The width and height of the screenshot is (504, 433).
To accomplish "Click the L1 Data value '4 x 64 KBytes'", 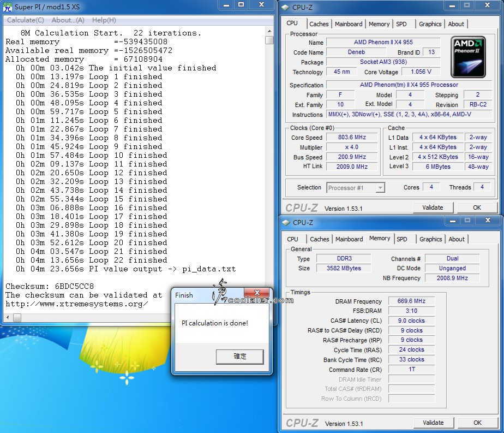I will (438, 138).
